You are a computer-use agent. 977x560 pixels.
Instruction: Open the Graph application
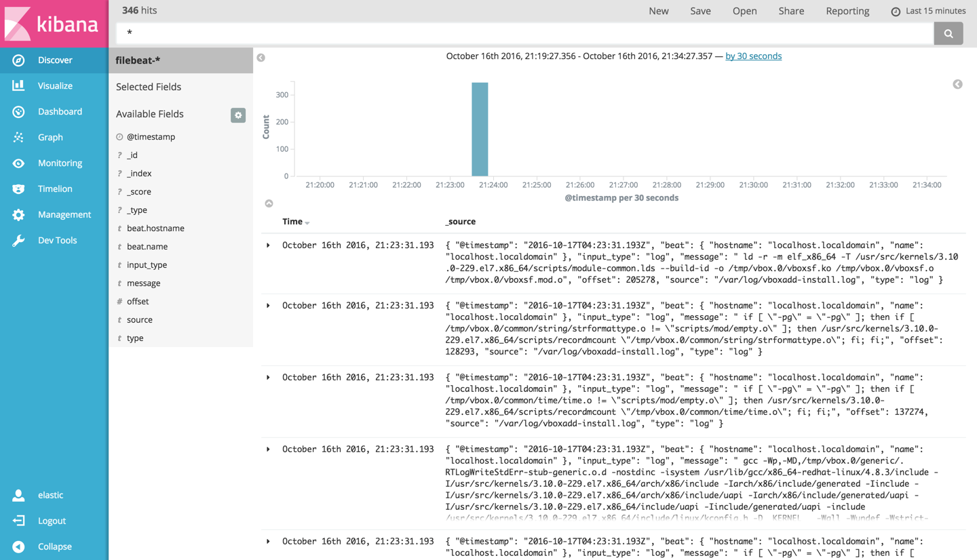point(51,137)
